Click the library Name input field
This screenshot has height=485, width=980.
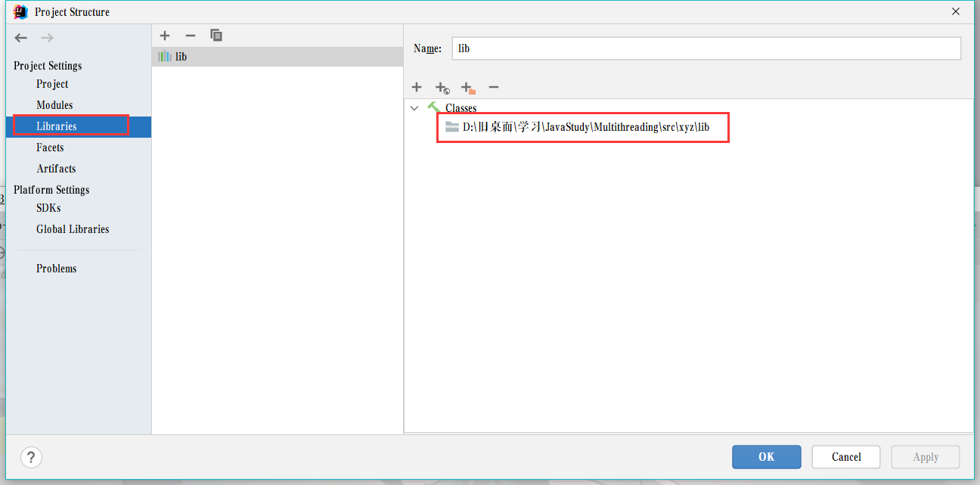(706, 48)
